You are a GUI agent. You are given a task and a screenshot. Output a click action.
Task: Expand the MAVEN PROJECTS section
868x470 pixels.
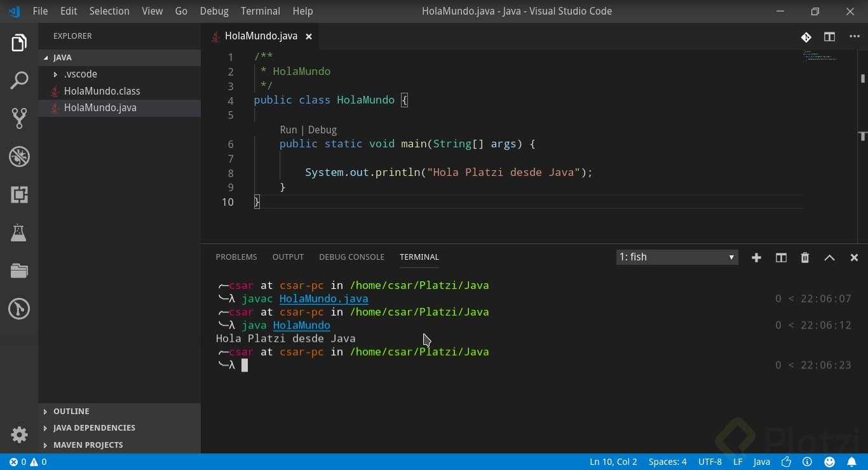click(88, 445)
